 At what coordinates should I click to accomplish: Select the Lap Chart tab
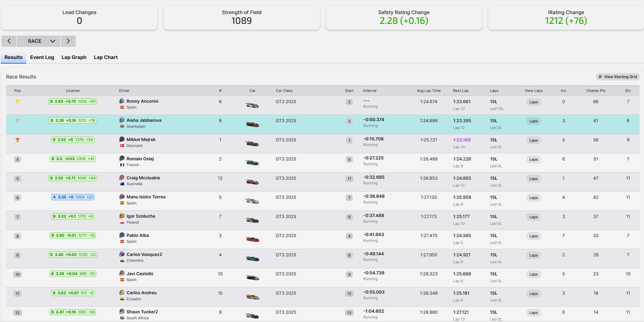105,57
